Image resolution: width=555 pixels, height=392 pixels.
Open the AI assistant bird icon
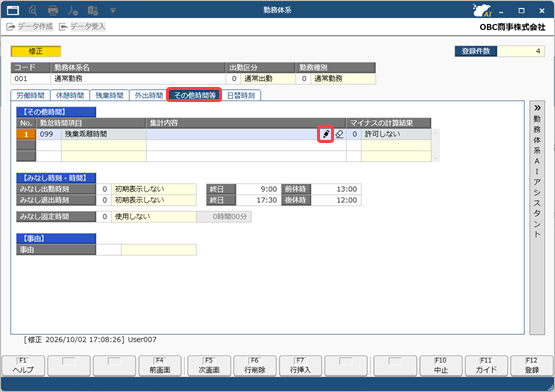(482, 10)
